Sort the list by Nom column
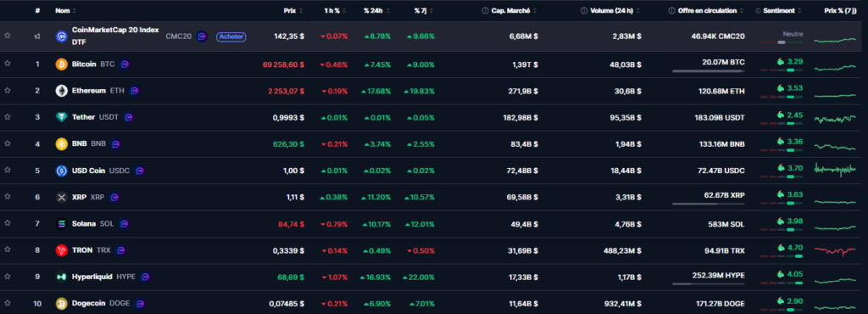Screen dimensions: 868x314 click(x=66, y=10)
